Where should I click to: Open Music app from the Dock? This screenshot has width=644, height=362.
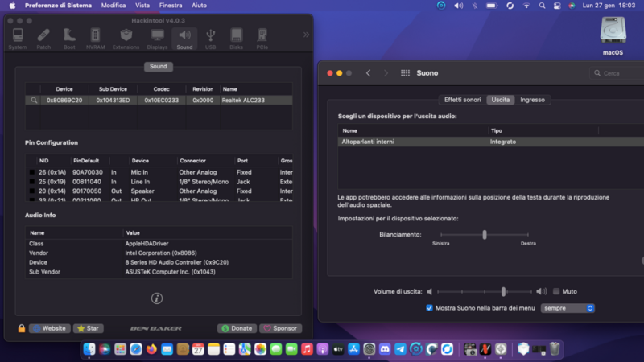307,349
